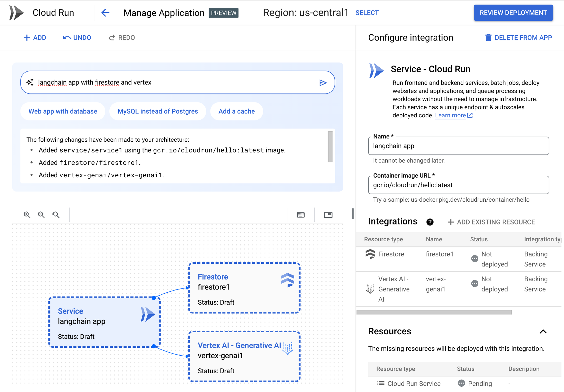Click the sparkle AI icon in prompt
Screen dimensions: 564x392
30,82
